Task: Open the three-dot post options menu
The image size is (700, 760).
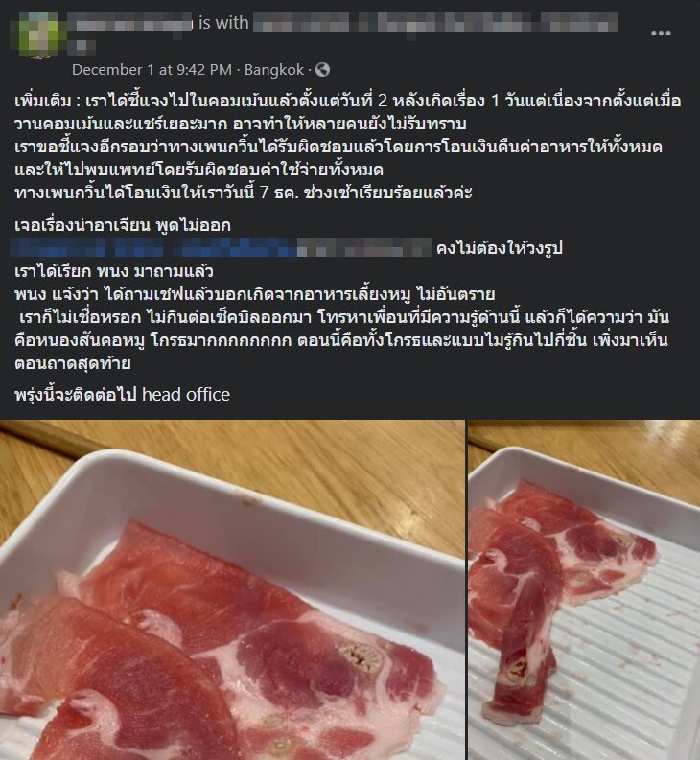Action: [x=661, y=33]
